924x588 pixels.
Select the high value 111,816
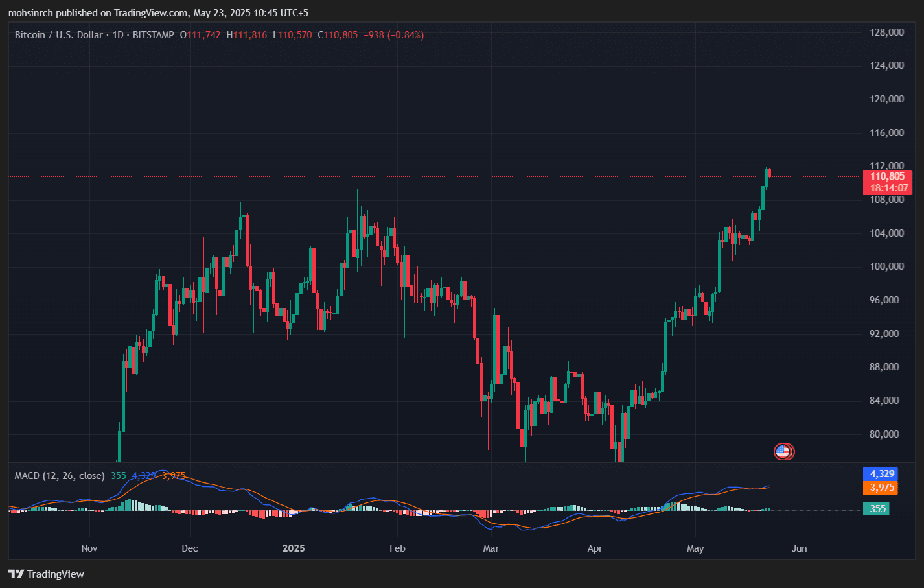coord(250,35)
